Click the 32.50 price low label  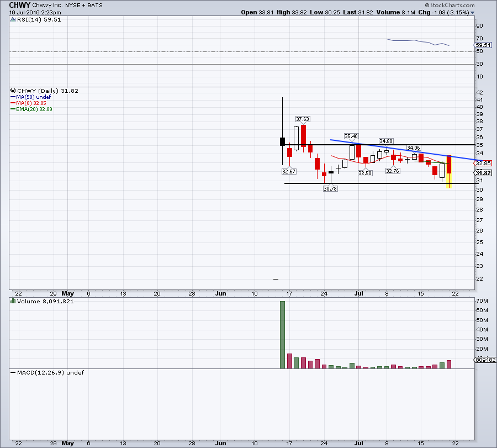pos(365,173)
